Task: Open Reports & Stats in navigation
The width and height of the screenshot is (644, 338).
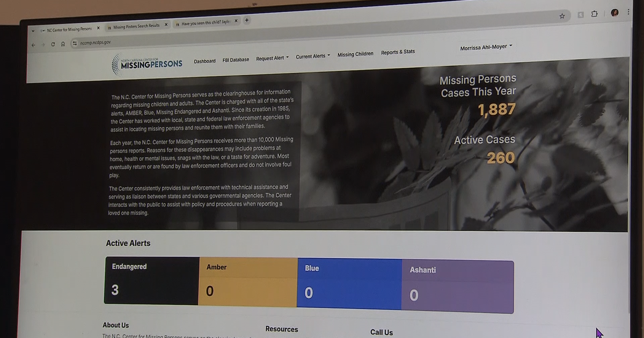Action: [x=398, y=52]
